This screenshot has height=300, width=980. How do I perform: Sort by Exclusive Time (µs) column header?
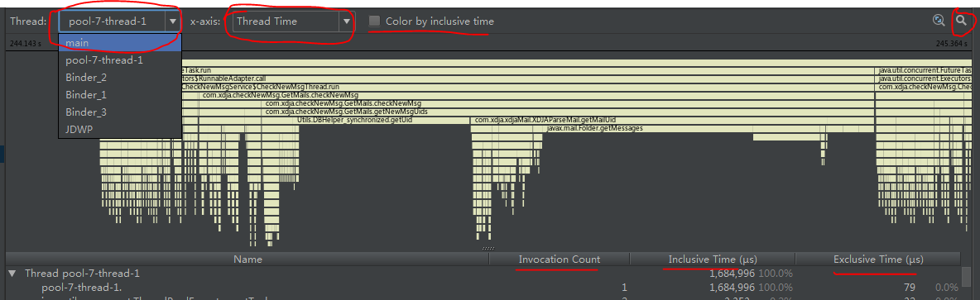click(x=878, y=260)
